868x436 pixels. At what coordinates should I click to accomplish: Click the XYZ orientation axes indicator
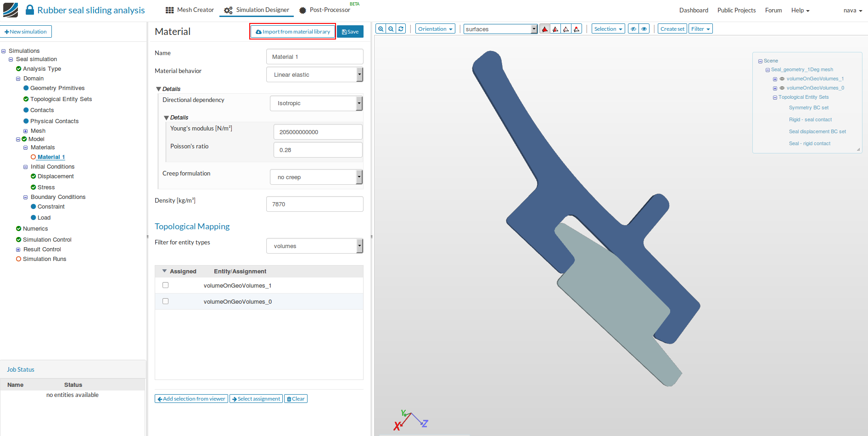410,420
